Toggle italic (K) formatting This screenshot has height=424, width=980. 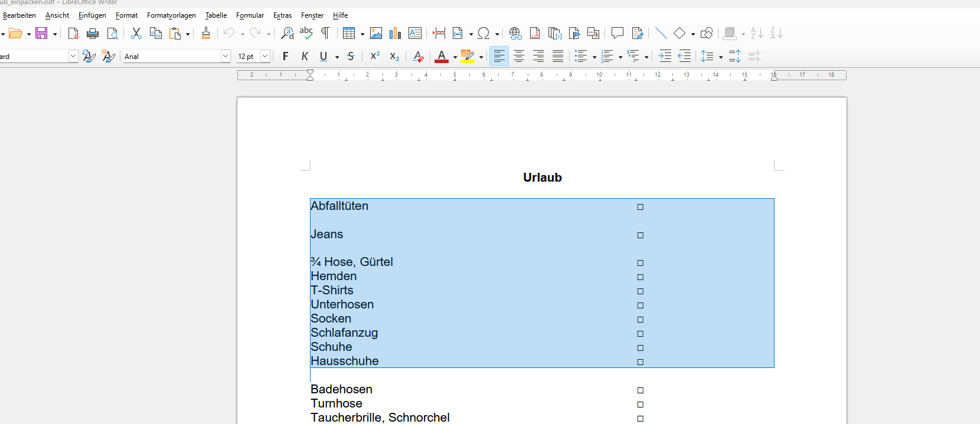point(305,56)
